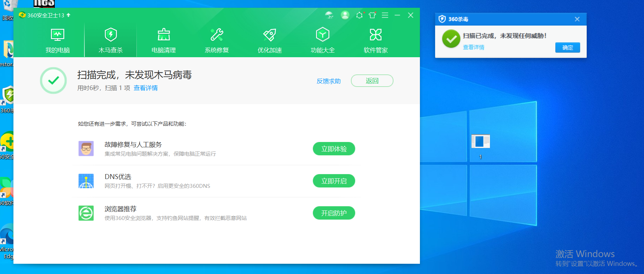Open the 优化加速 rocket tool
This screenshot has height=274, width=644.
(x=270, y=41)
